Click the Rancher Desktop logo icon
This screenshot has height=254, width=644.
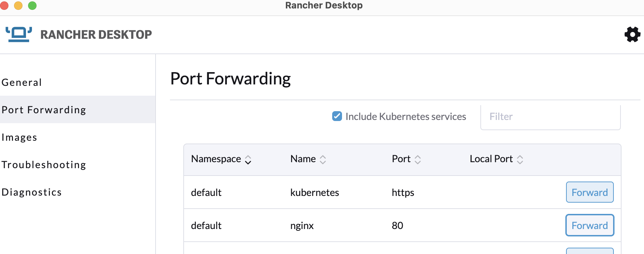point(19,34)
